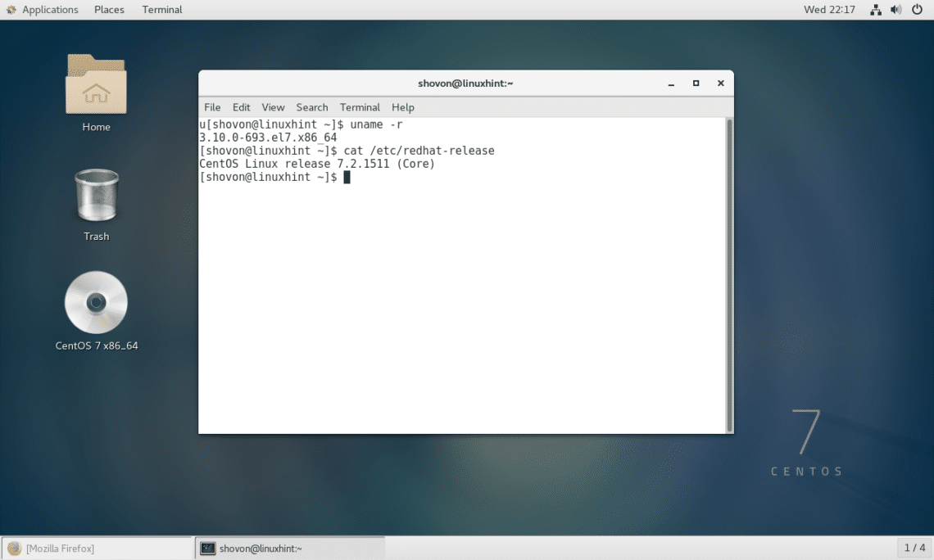Click the Wed 22:17 clock
934x560 pixels.
pos(829,10)
